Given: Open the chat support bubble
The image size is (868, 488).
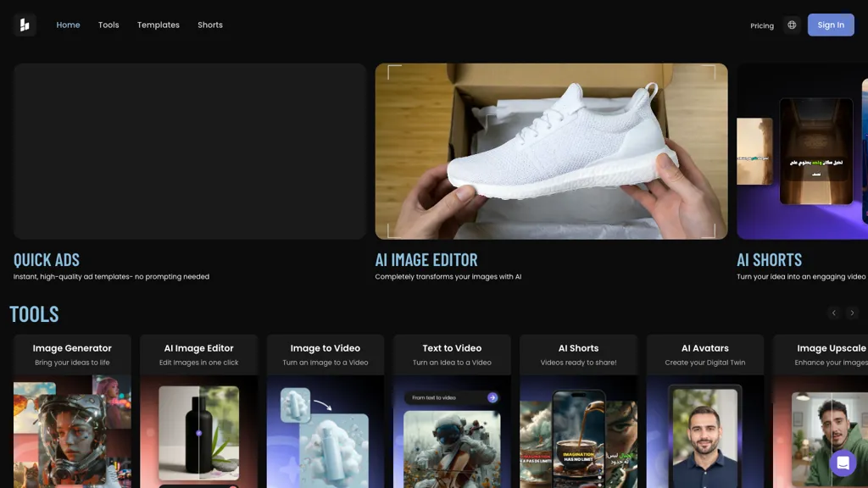Looking at the screenshot, I should click(843, 463).
